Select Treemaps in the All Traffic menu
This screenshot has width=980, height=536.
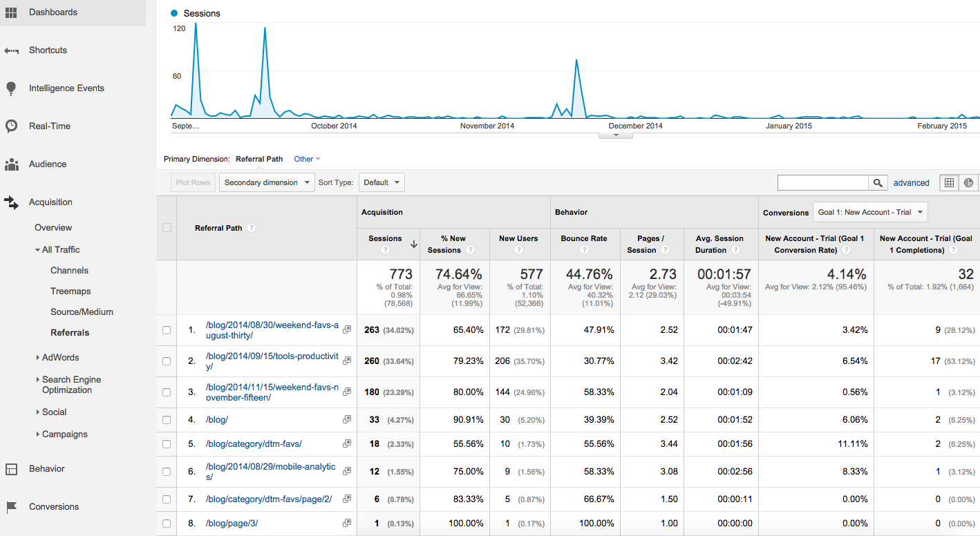pyautogui.click(x=70, y=291)
